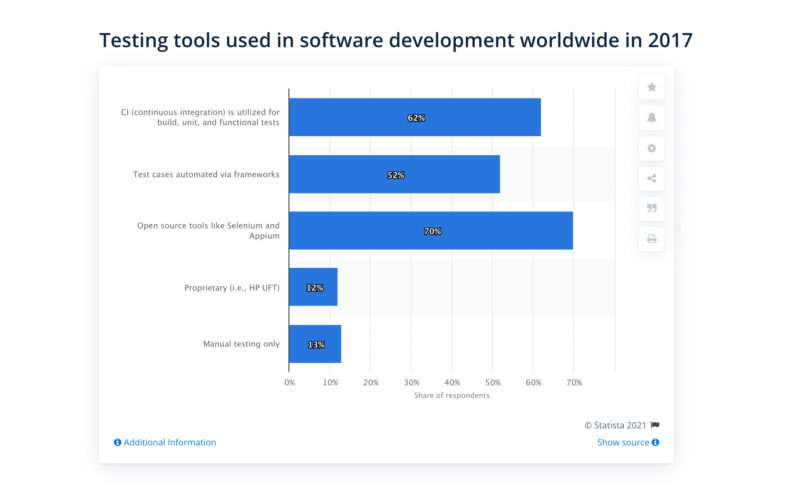Click the quotation mark citation icon
This screenshot has width=800, height=504.
coord(651,209)
